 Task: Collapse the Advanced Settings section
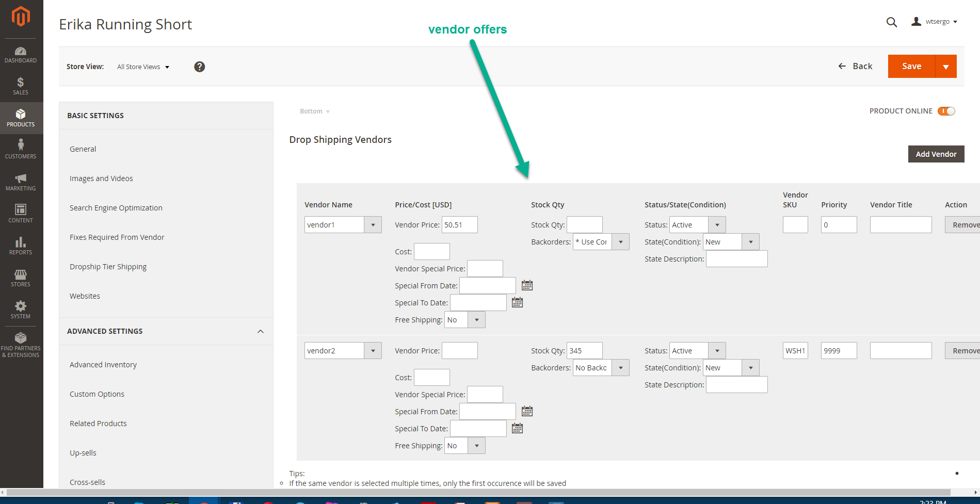coord(261,331)
